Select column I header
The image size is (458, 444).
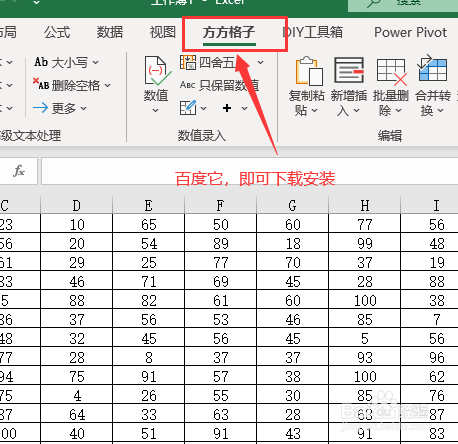click(x=430, y=205)
